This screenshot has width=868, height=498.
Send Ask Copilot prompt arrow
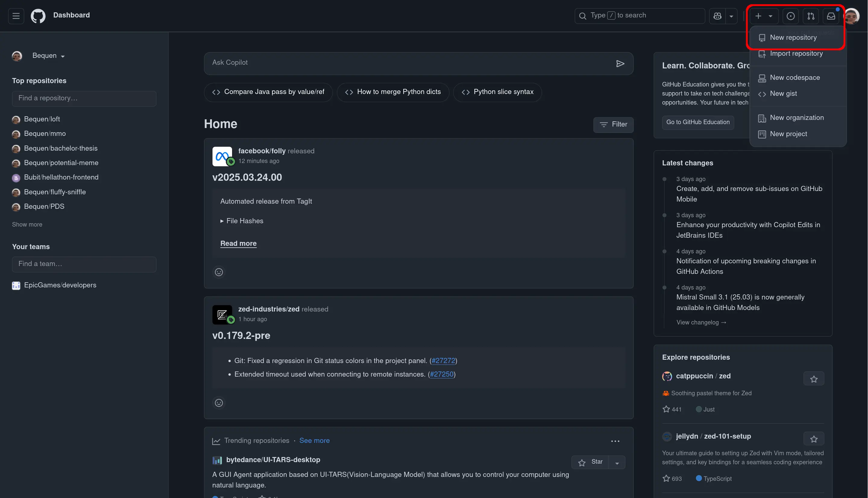coord(620,64)
